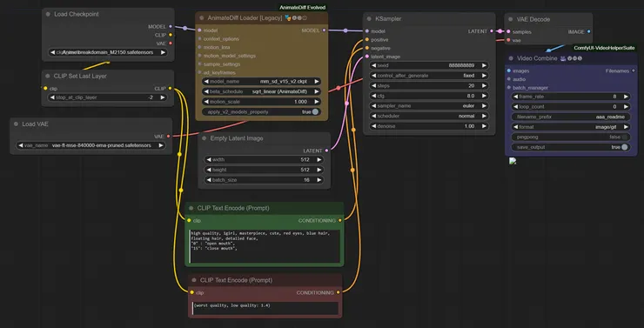Collapse the VAE Decode node title dot
This screenshot has width=644, height=328.
(511, 19)
